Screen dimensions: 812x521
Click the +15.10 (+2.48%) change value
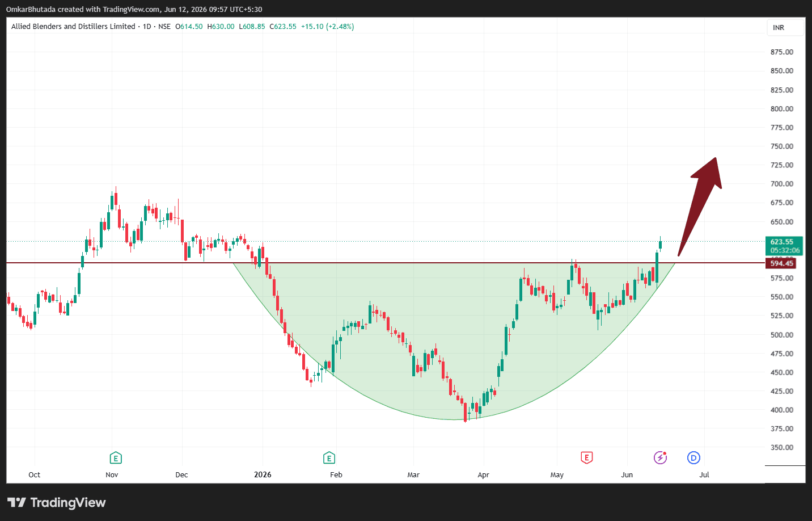327,26
